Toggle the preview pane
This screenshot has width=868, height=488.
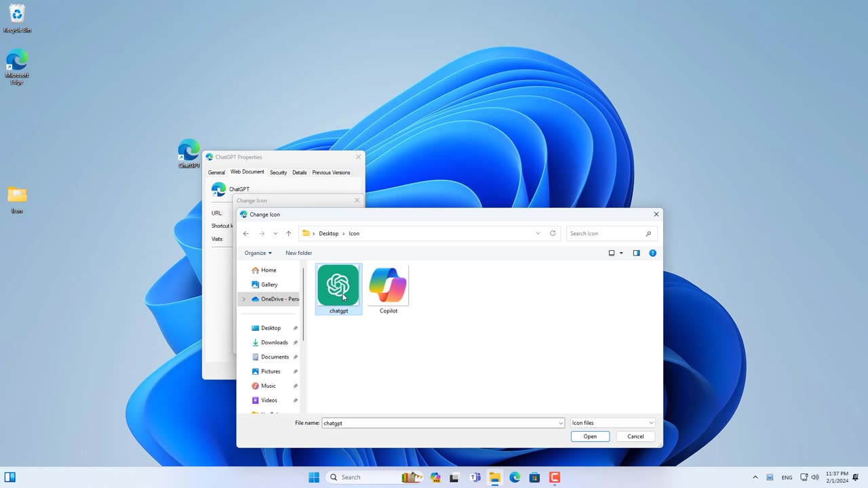coord(636,253)
